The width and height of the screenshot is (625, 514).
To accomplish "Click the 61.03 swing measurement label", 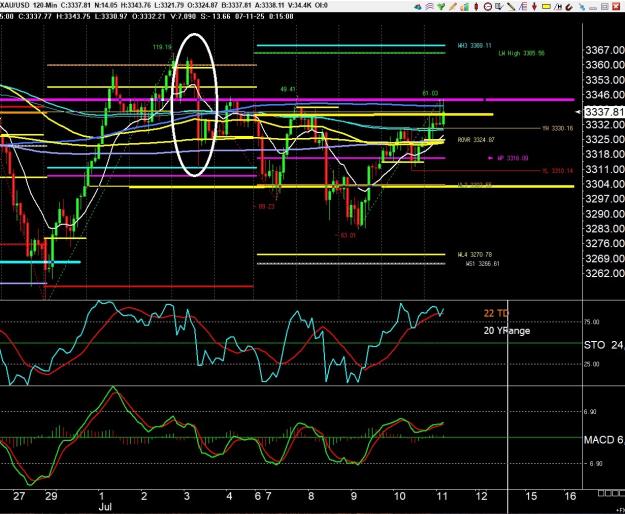I will pos(430,93).
